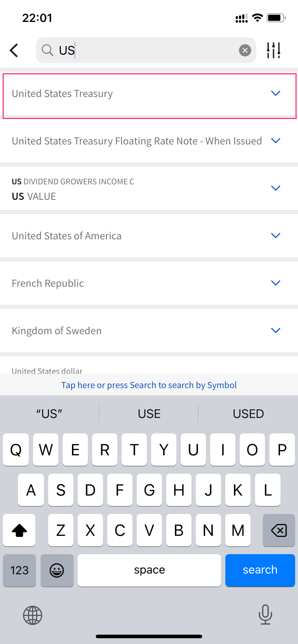Expand Kingdom of Sweden result

(x=276, y=331)
